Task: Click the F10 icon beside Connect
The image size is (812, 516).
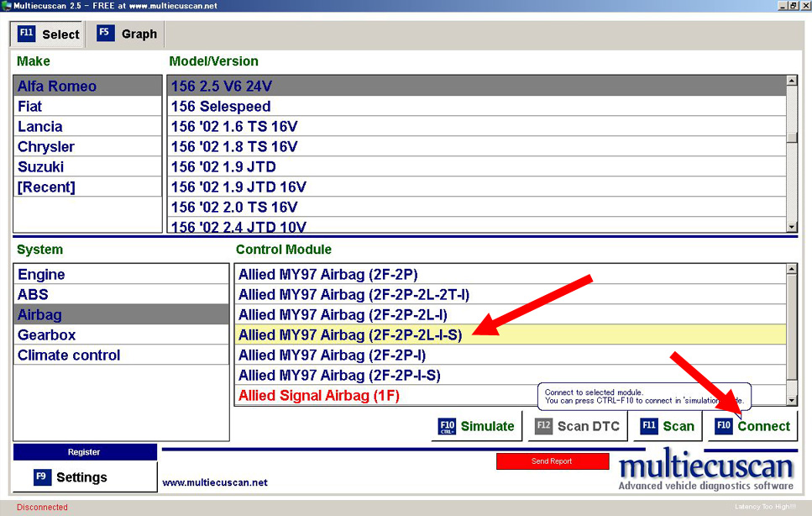Action: 724,426
